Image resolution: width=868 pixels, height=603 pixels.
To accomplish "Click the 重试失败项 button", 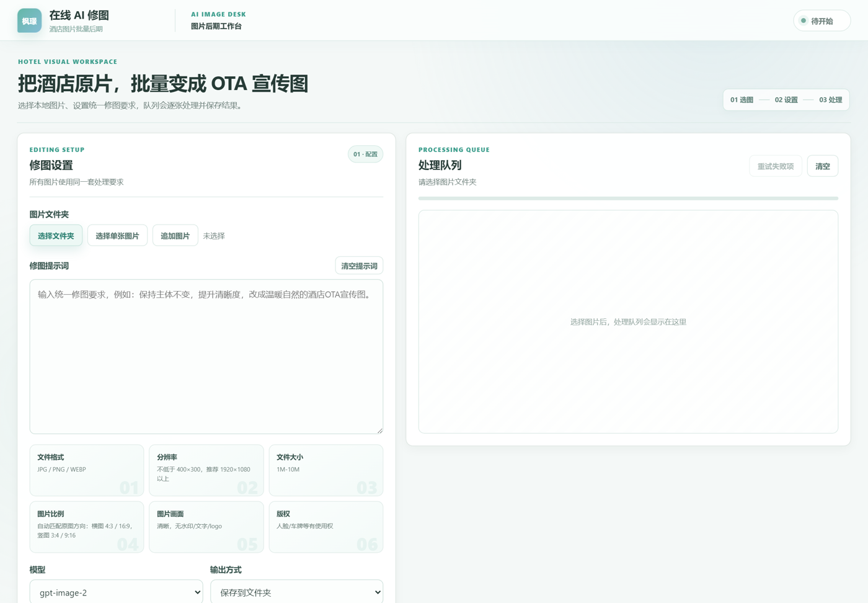I will click(776, 166).
